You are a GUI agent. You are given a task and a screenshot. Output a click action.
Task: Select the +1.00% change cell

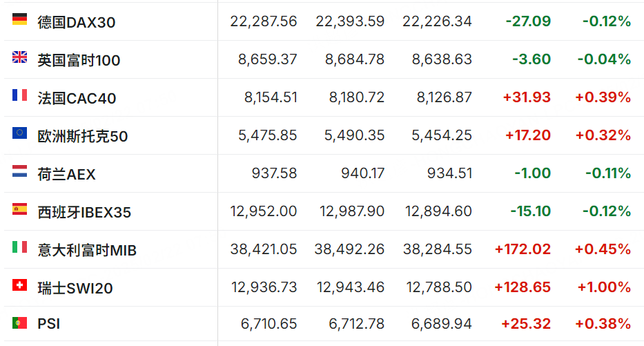click(604, 287)
